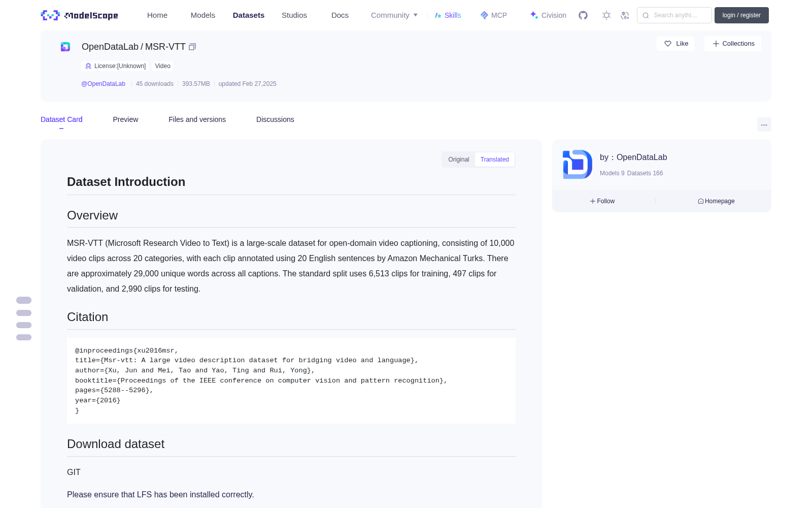Viewport: 812px width, 508px height.
Task: Open the three-dots more options button
Action: click(x=764, y=124)
